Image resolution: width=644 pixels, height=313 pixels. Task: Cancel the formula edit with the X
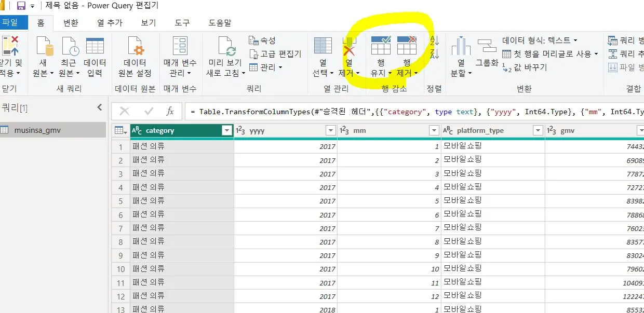(124, 111)
